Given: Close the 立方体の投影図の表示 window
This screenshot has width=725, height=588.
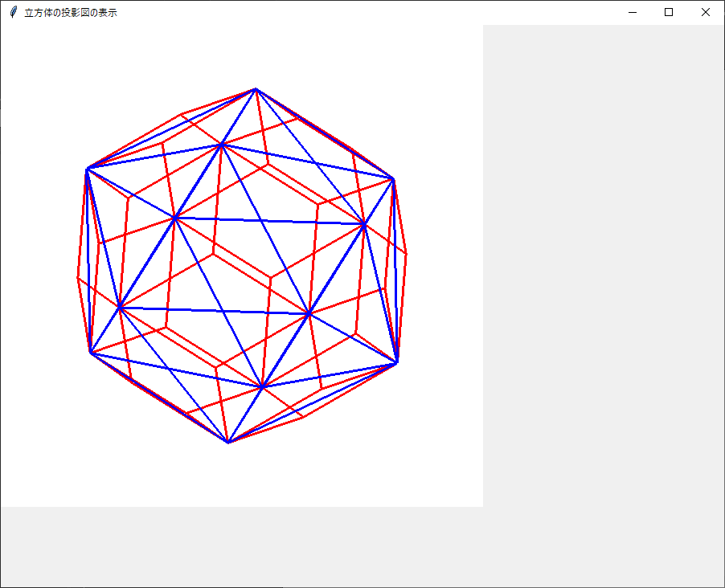Looking at the screenshot, I should coord(706,13).
